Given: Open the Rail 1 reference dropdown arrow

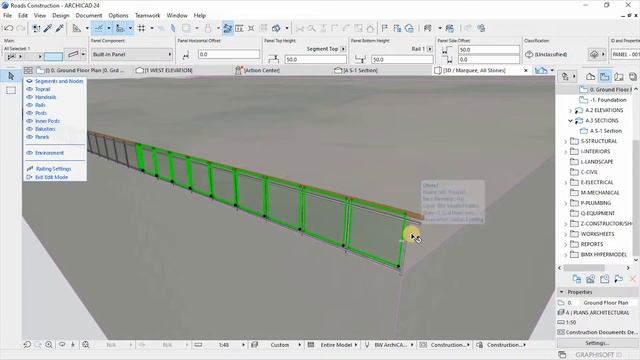Looking at the screenshot, I should [x=430, y=49].
